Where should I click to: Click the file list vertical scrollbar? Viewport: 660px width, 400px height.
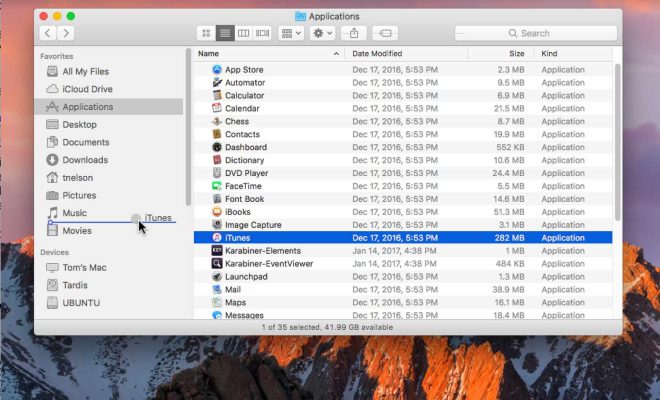pyautogui.click(x=617, y=142)
